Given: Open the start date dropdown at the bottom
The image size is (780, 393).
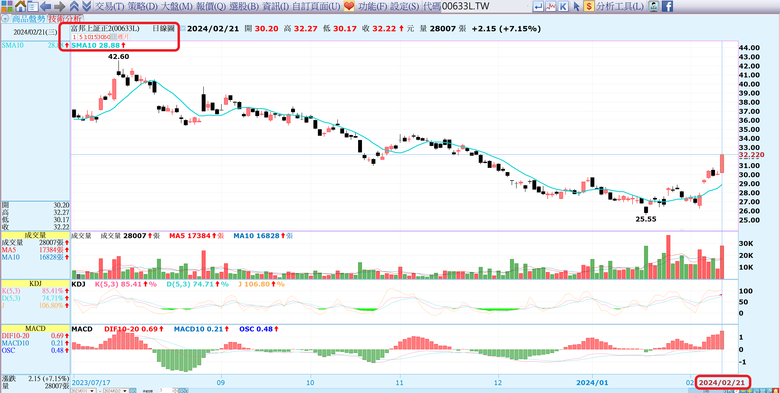Looking at the screenshot, I should tap(91, 391).
